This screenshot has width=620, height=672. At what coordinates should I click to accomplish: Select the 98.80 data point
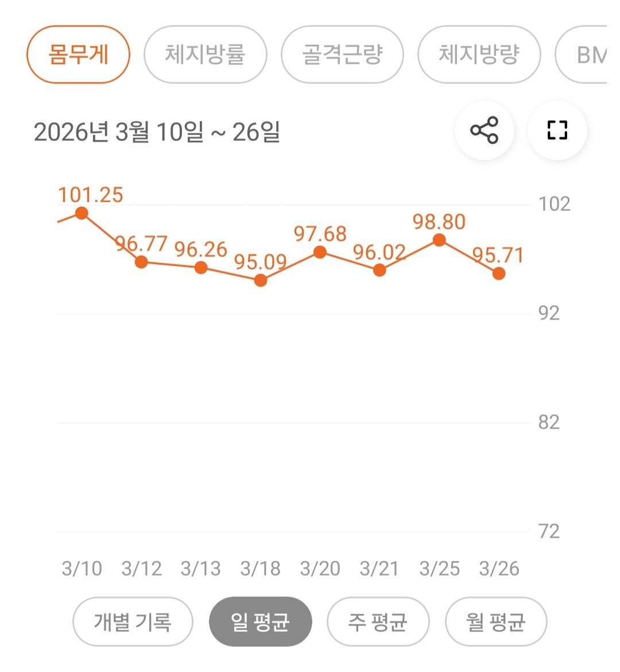[439, 240]
